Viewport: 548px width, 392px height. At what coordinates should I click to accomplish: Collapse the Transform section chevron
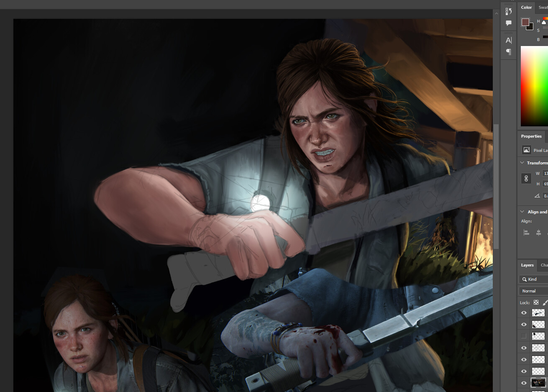[x=522, y=163]
